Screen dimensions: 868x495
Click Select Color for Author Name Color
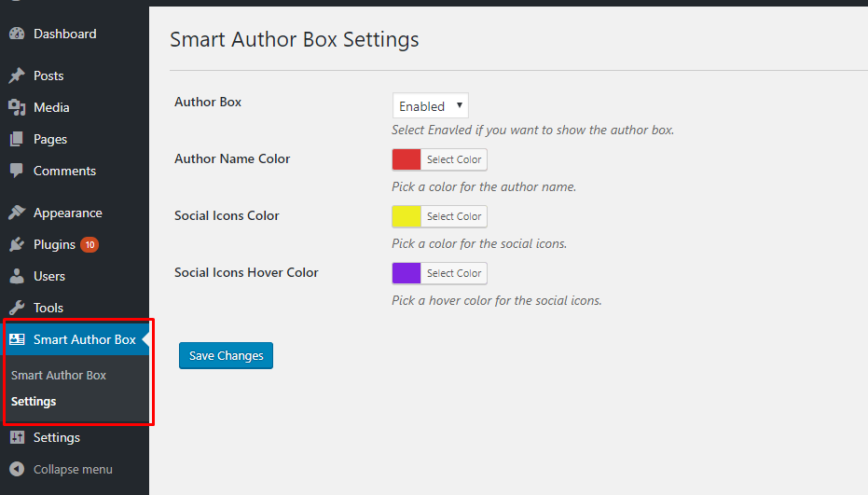(454, 159)
